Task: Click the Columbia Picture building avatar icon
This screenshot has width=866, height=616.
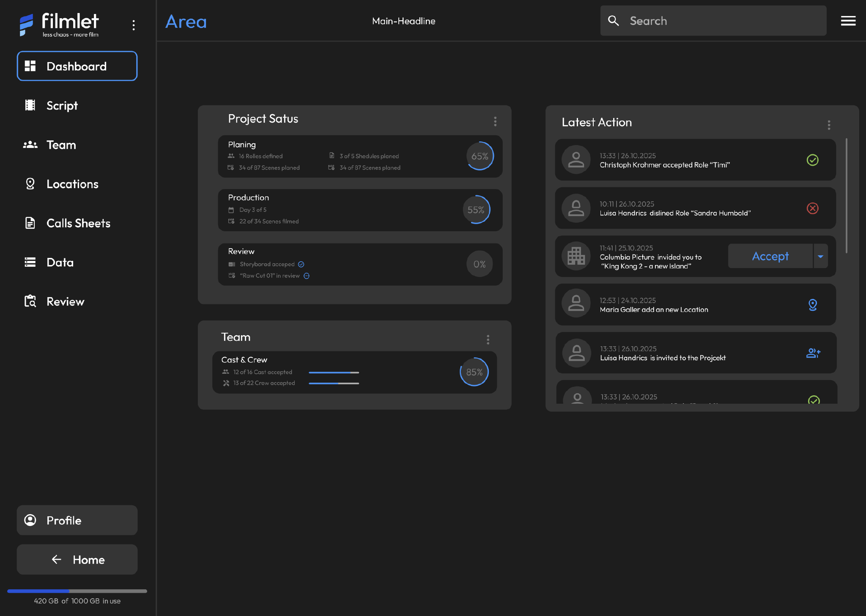Action: pyautogui.click(x=576, y=256)
